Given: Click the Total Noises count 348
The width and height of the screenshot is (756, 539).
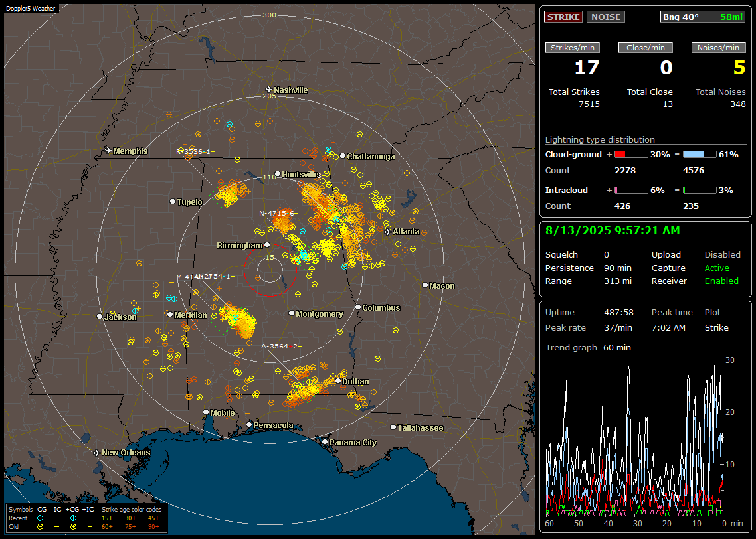Looking at the screenshot, I should pos(737,104).
